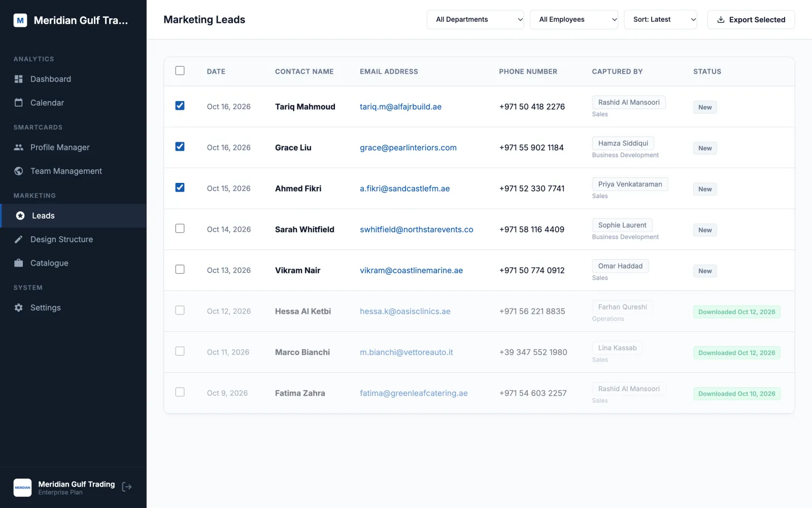This screenshot has height=508, width=812.
Task: Click the Profile Manager people icon
Action: (x=19, y=147)
